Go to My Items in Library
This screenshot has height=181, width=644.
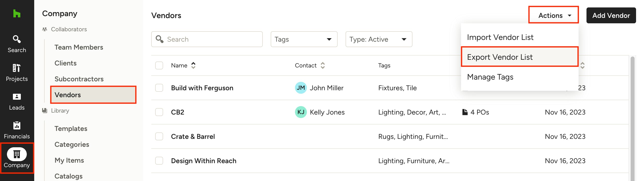click(x=69, y=160)
